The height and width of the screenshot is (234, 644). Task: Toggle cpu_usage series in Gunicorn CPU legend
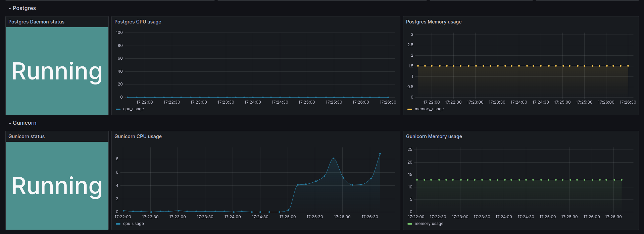(133, 224)
